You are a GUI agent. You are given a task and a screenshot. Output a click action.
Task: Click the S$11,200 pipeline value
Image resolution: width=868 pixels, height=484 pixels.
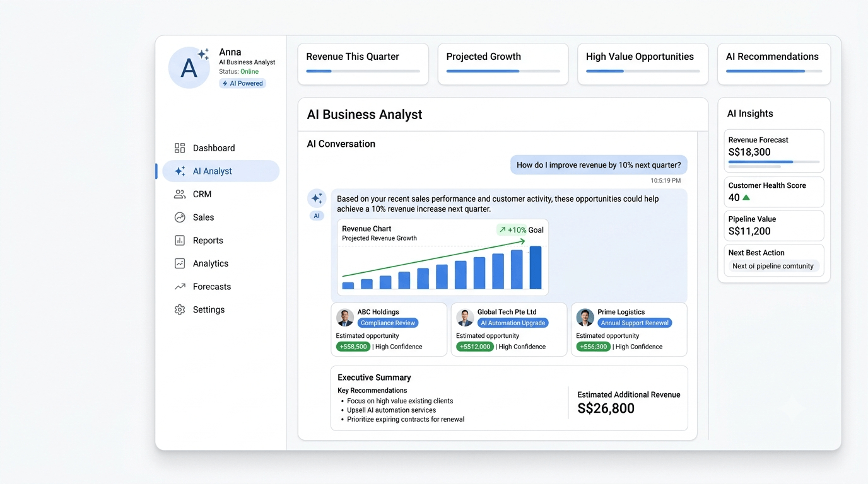click(x=749, y=231)
